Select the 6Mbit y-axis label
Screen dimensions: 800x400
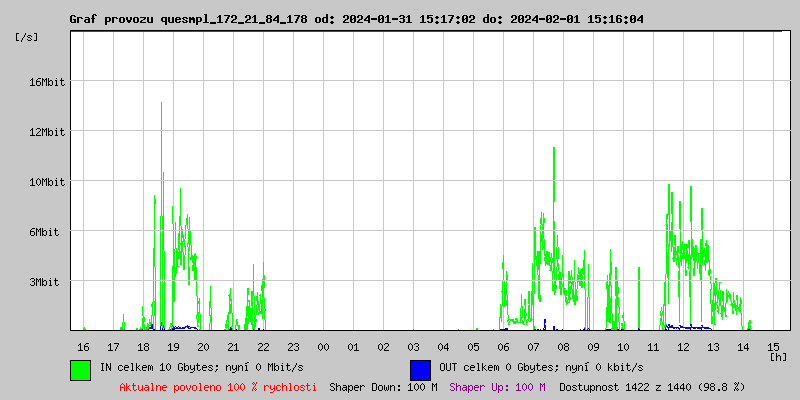[46, 232]
